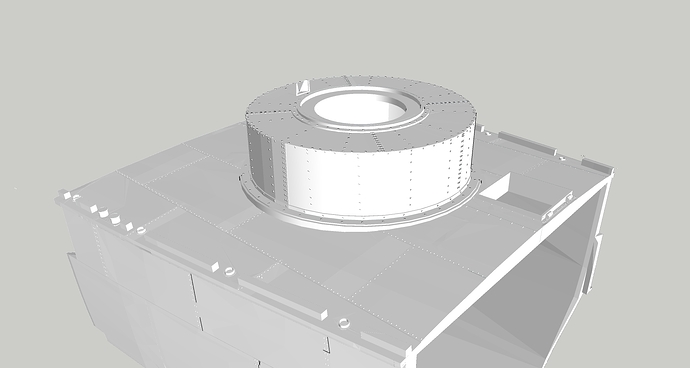Select the circular opening atop the cylinder
This screenshot has height=368, width=690.
(360, 108)
